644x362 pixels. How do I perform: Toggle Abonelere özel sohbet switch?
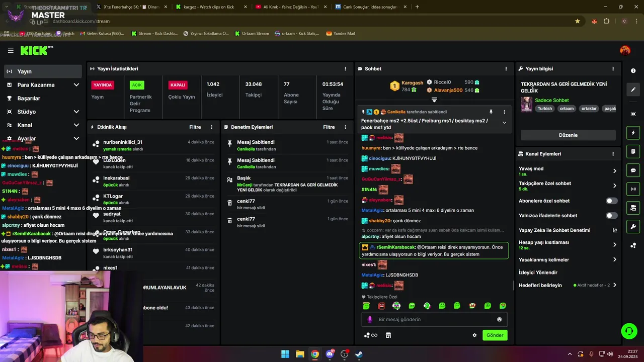click(611, 201)
